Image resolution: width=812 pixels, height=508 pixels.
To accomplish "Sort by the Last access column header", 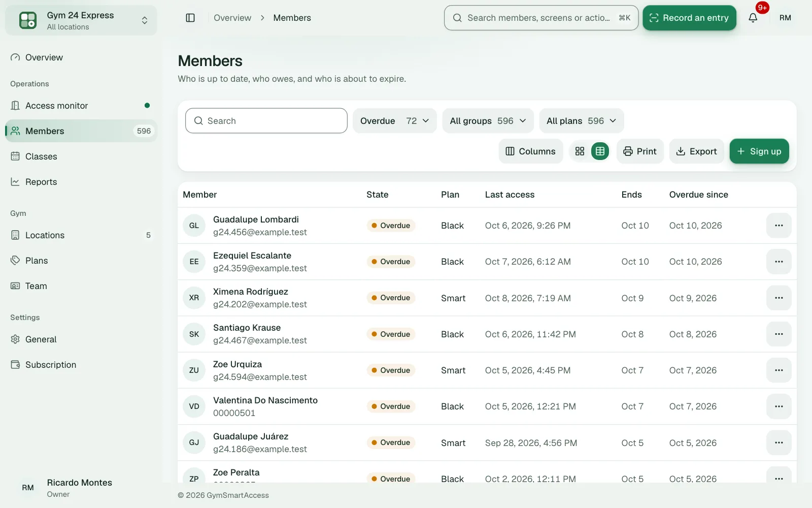I will click(510, 195).
